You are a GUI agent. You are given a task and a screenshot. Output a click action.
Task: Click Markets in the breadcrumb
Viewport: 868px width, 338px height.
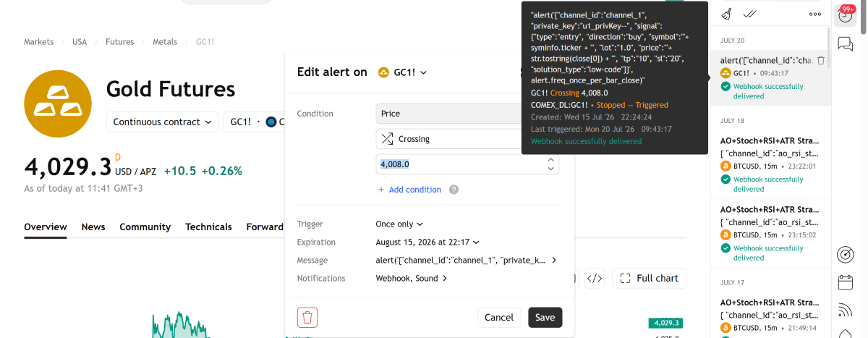click(38, 42)
